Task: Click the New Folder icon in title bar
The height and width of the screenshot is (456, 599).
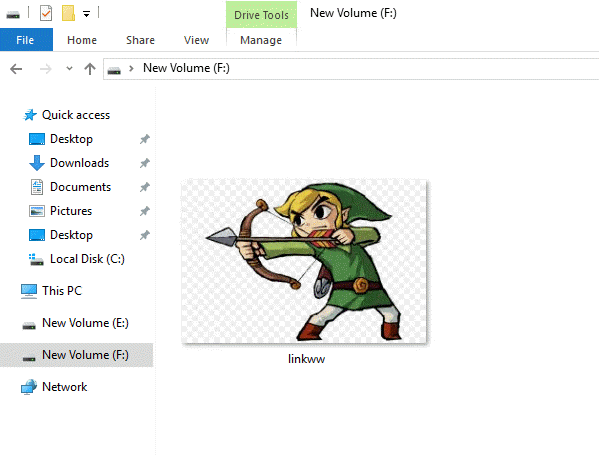Action: [x=68, y=13]
